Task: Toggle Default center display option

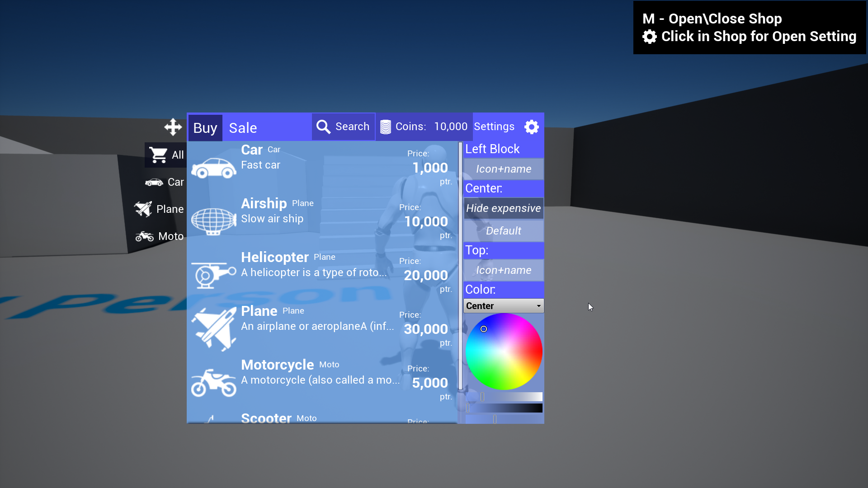Action: (x=504, y=230)
